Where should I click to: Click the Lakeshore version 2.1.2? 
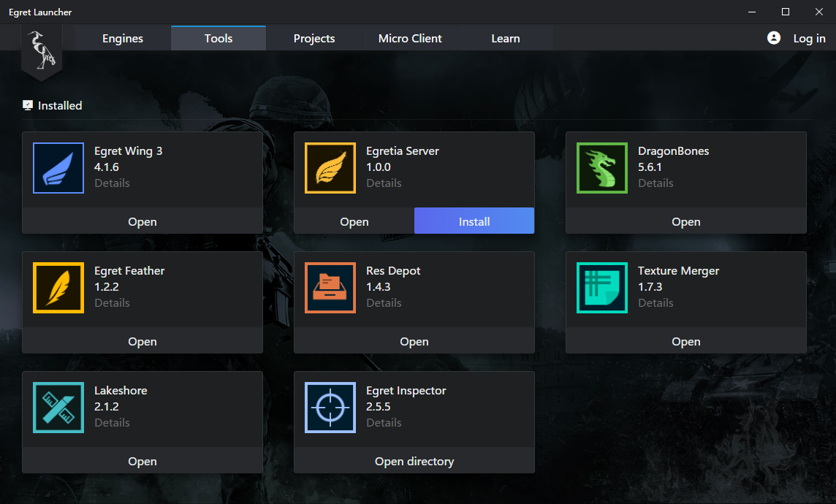[x=107, y=407]
